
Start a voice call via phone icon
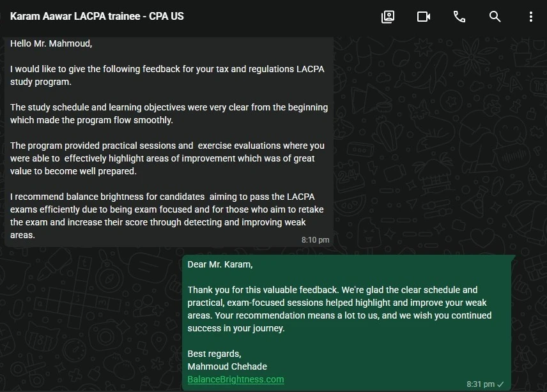[x=459, y=17]
